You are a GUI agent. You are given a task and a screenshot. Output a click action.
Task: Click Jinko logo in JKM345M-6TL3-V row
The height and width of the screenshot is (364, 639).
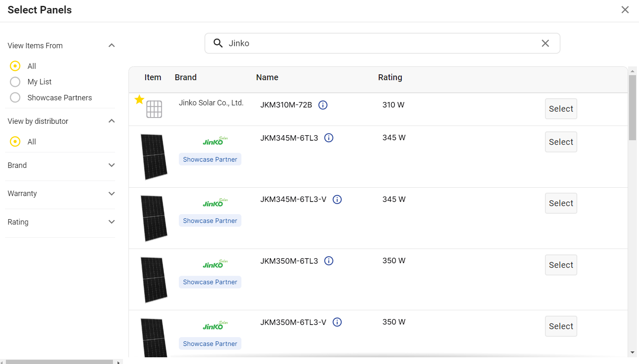pos(215,203)
